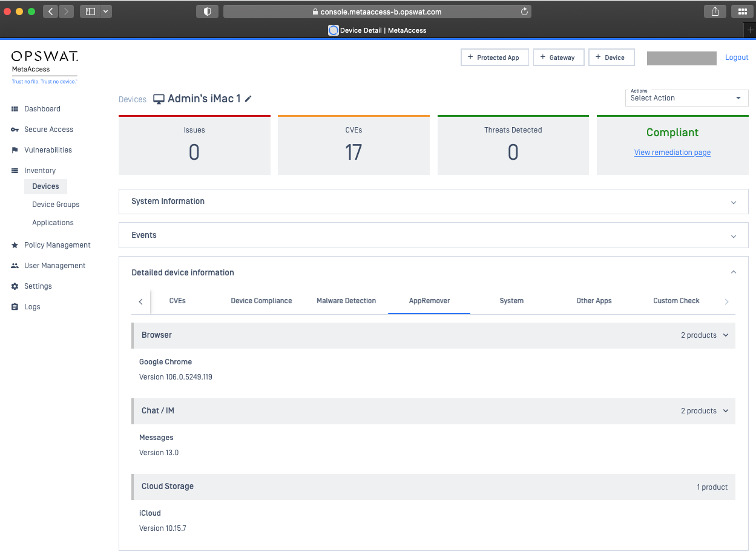
Task: Switch to the System tab
Action: coord(511,301)
